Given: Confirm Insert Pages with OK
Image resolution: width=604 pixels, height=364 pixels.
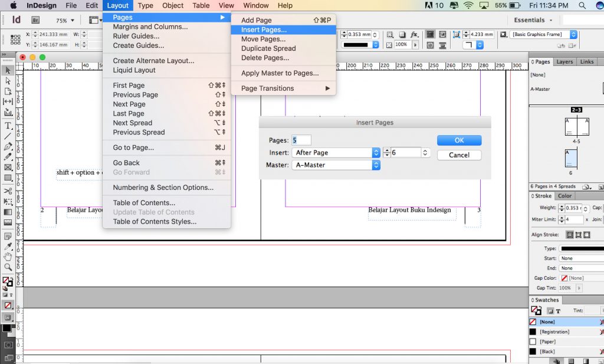Looking at the screenshot, I should 459,140.
